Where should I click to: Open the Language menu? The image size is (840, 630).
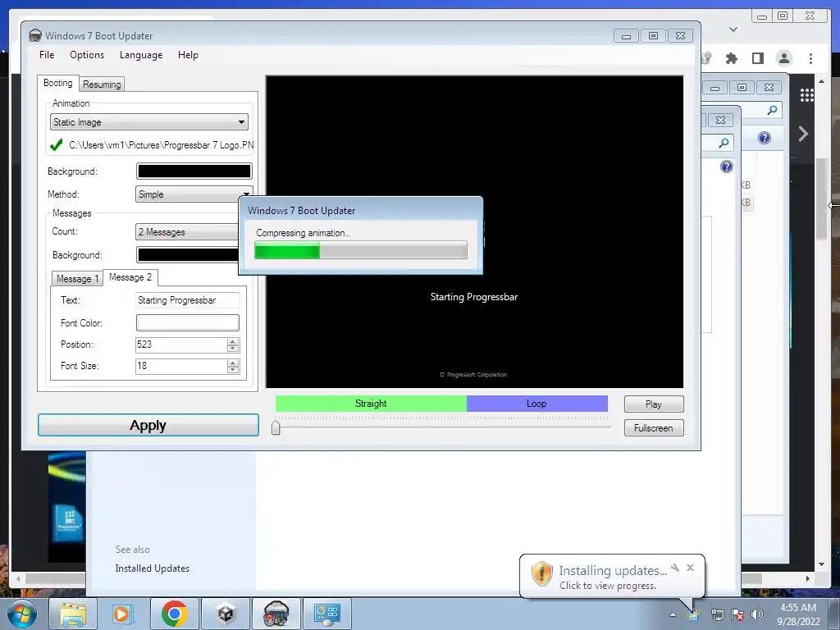click(x=141, y=55)
